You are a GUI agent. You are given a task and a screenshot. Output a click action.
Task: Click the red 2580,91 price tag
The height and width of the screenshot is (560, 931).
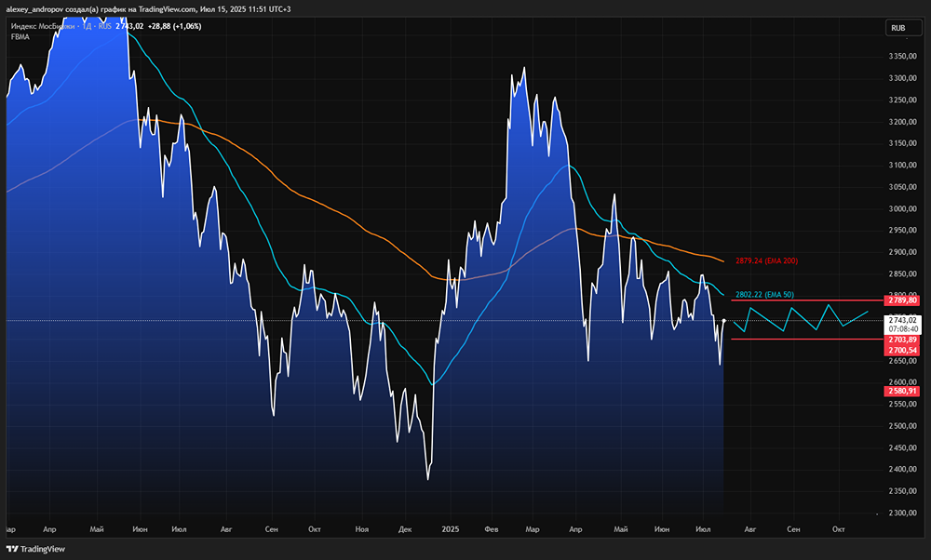903,391
